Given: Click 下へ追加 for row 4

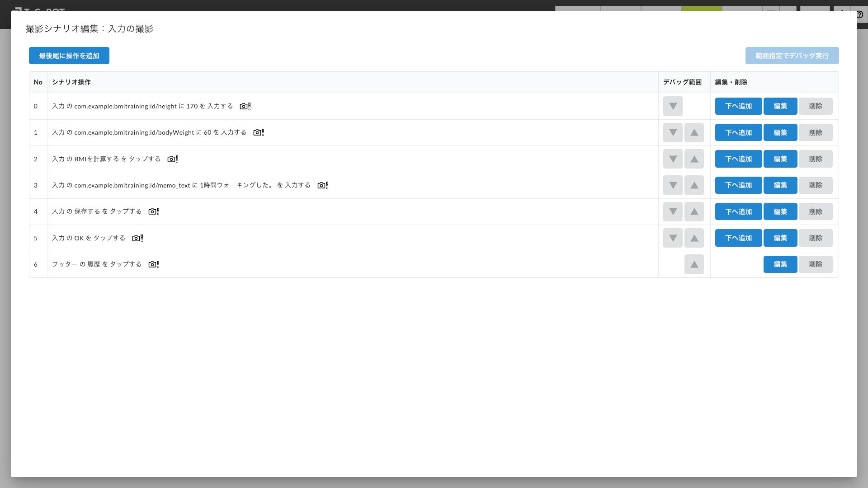Looking at the screenshot, I should (x=738, y=211).
